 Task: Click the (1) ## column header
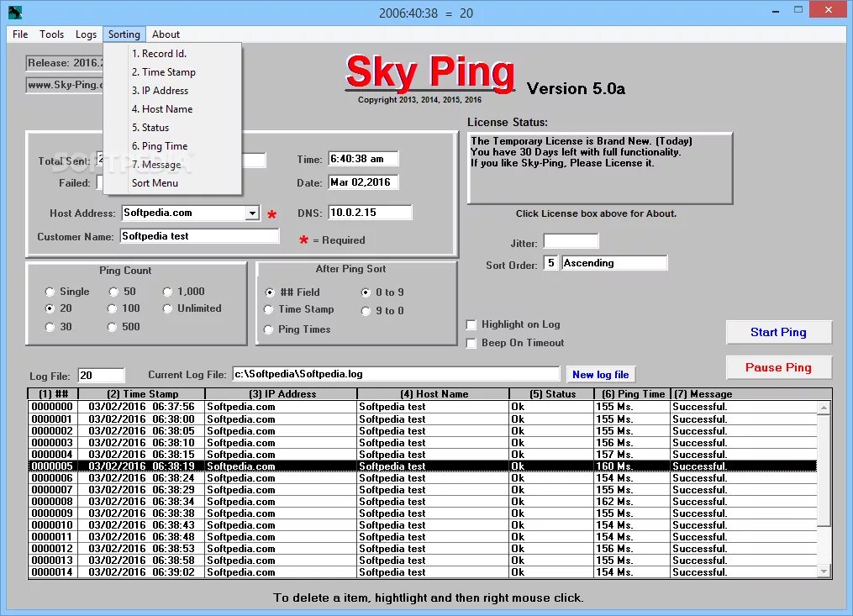53,394
